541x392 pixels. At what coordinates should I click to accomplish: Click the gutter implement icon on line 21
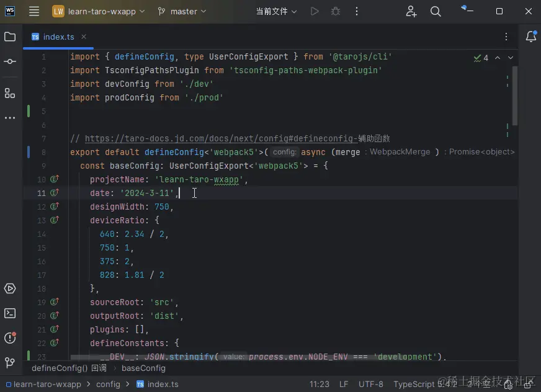(x=55, y=329)
